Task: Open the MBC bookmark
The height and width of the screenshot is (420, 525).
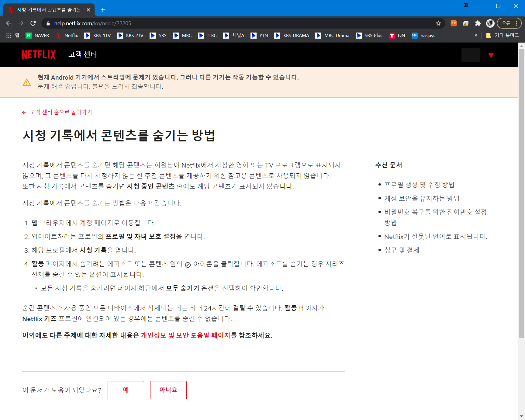Action: click(x=182, y=35)
